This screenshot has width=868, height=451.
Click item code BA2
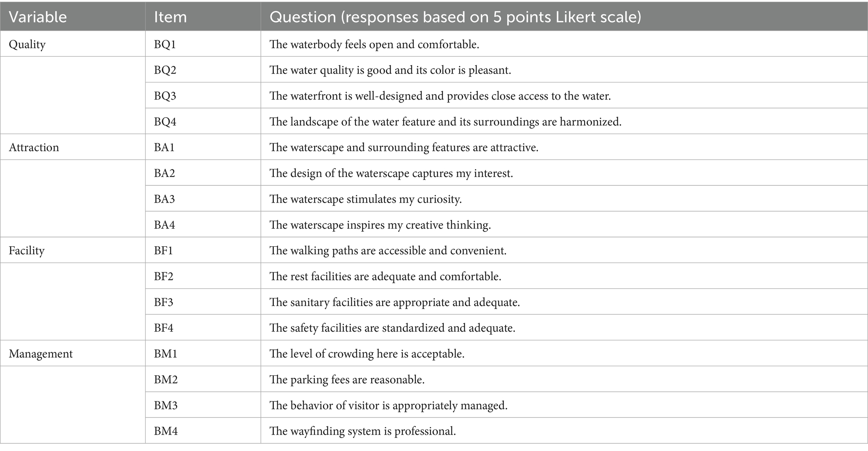(x=165, y=173)
